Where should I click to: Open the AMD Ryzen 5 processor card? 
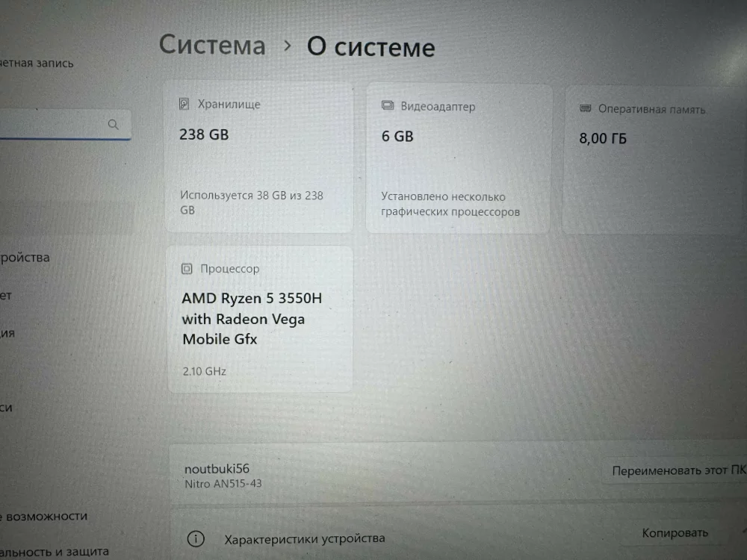tap(260, 319)
